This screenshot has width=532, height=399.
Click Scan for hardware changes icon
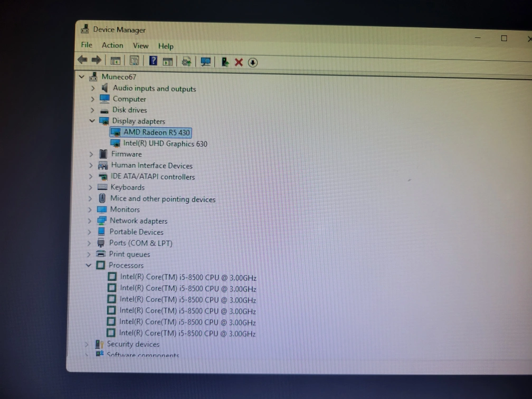(x=206, y=62)
